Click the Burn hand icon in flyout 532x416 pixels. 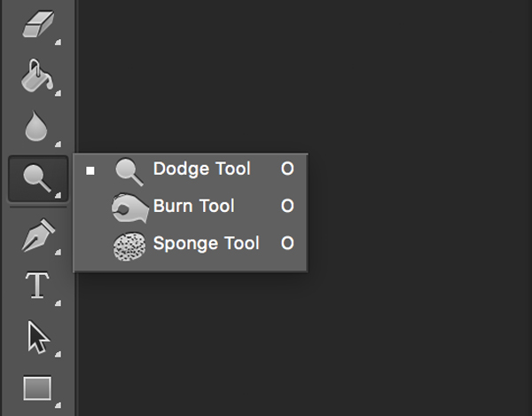(x=129, y=207)
